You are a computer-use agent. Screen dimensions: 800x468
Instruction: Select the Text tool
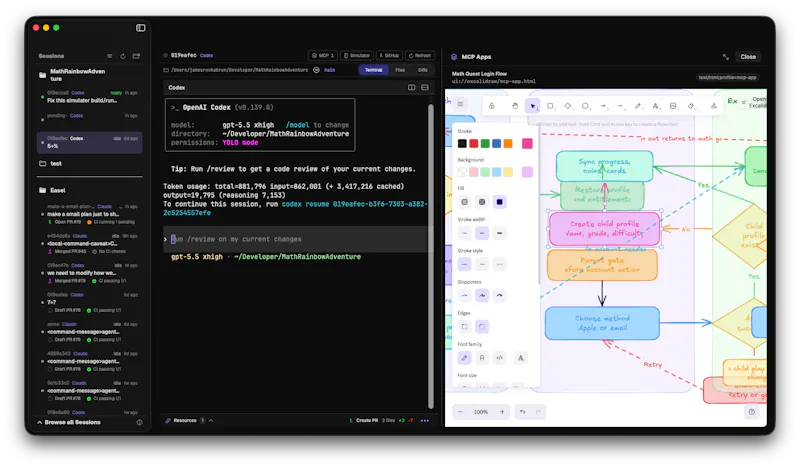(x=656, y=106)
